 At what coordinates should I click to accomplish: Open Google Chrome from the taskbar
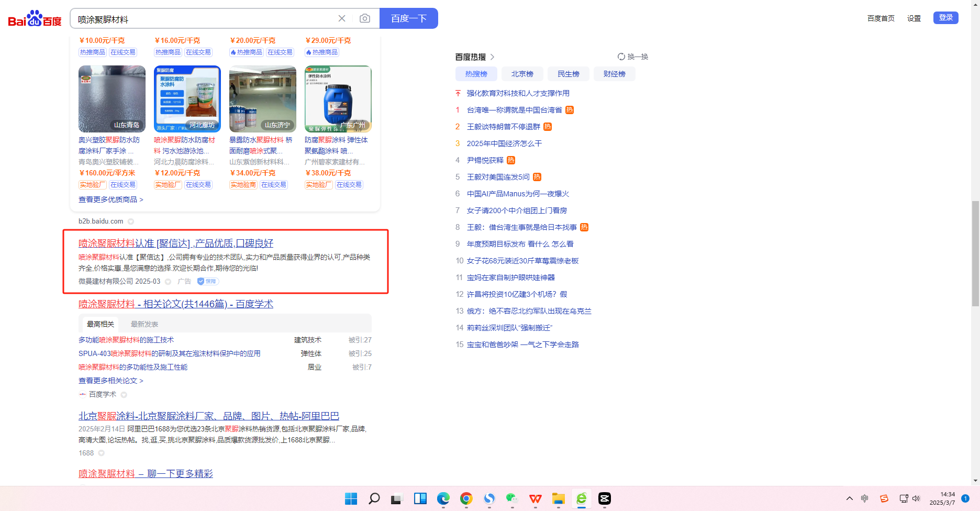click(x=466, y=498)
